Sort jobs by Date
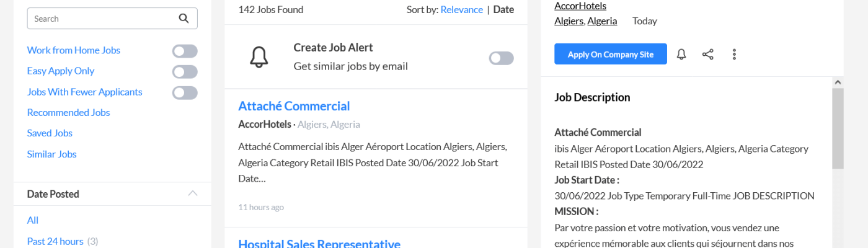Screen dimensions: 868x248 [x=503, y=9]
